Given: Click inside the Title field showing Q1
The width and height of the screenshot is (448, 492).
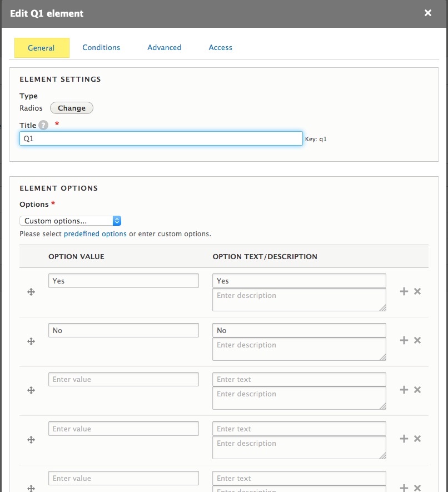Looking at the screenshot, I should (161, 138).
